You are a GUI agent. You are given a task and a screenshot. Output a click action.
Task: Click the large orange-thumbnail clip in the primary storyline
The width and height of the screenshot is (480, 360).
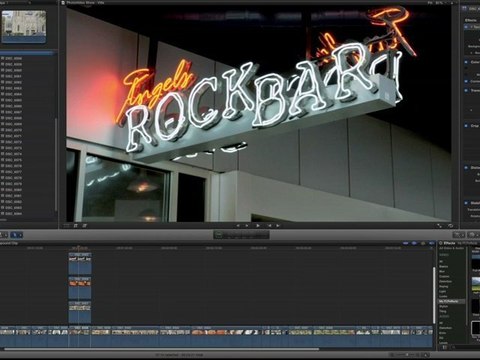click(226, 337)
